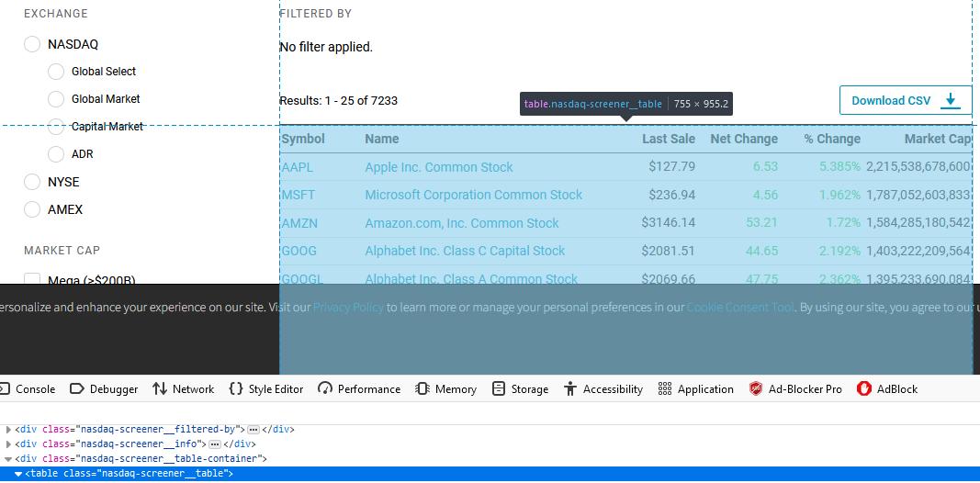980x483 pixels.
Task: Select the nasdaq-screener__table markup row
Action: [x=490, y=474]
